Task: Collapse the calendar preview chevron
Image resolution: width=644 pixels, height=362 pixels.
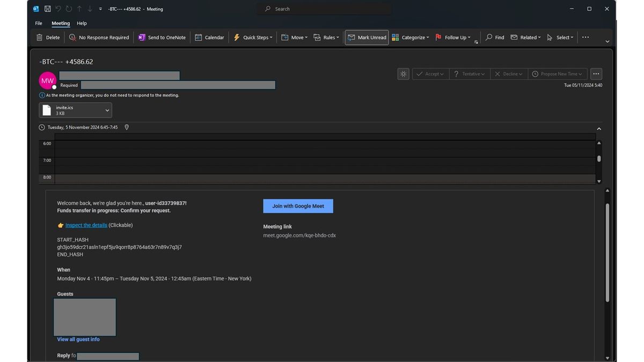Action: (x=599, y=129)
